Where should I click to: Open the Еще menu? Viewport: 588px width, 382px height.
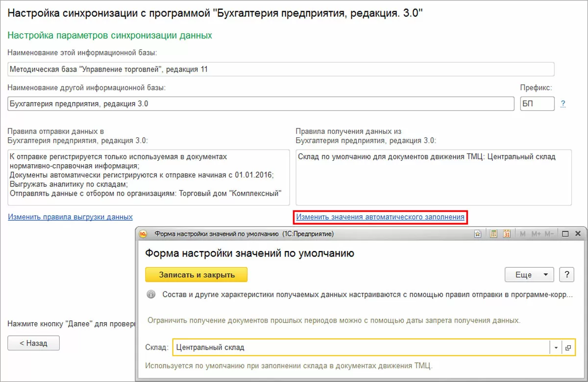click(529, 275)
